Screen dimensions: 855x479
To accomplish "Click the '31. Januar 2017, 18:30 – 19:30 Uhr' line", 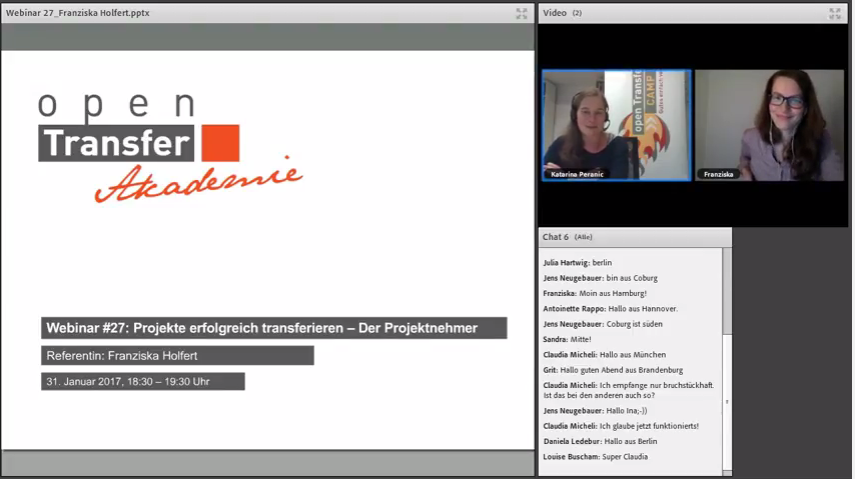I will (143, 381).
